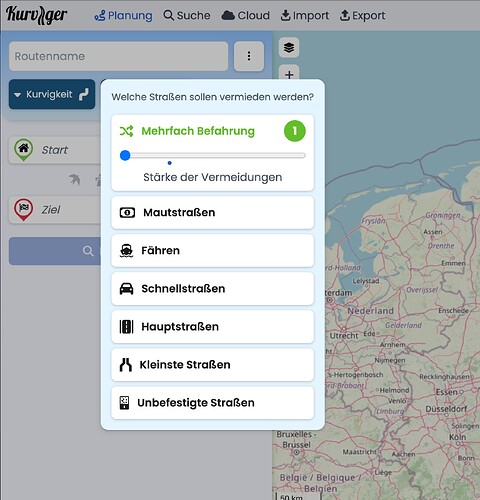Viewport: 480px width, 500px height.
Task: Toggle avoidance of Hauptstraßen
Action: tap(213, 327)
